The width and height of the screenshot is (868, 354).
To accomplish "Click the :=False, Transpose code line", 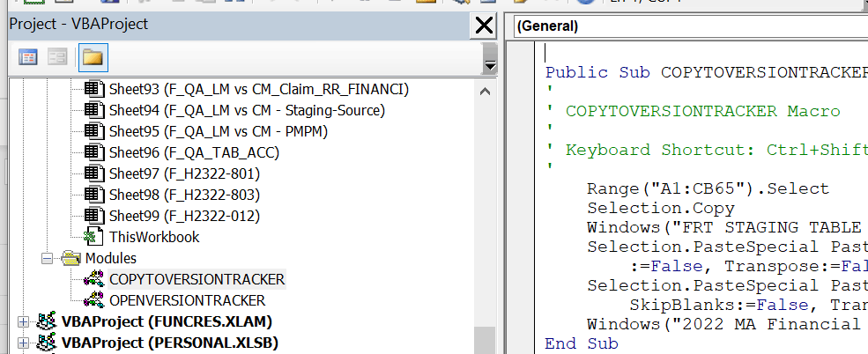I will (748, 266).
